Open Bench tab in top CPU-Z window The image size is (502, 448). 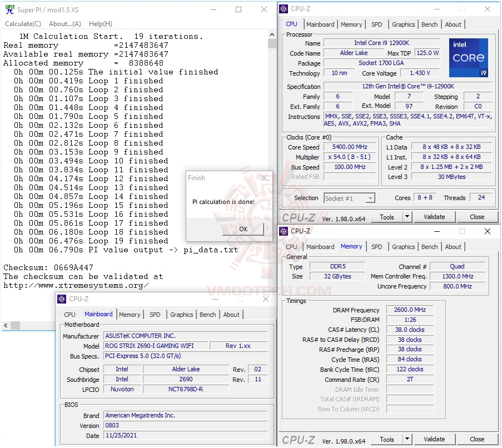point(429,24)
